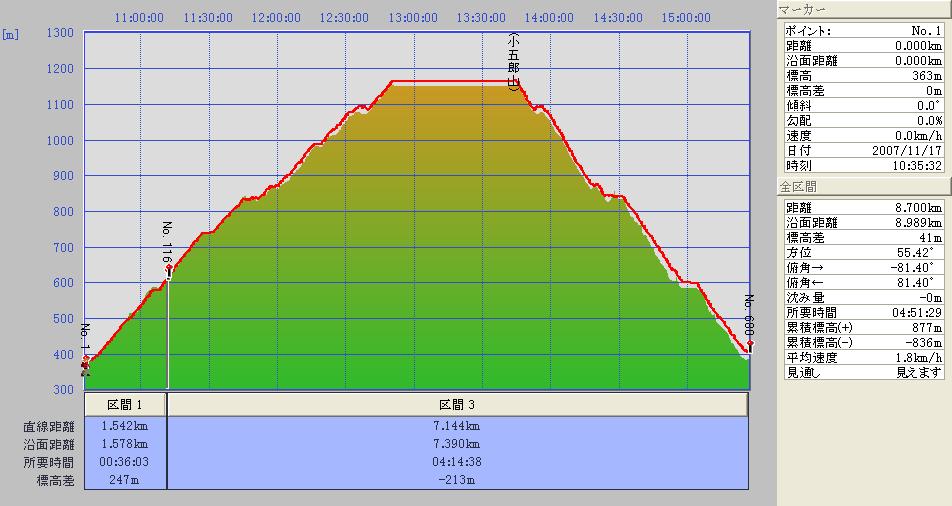Image resolution: width=952 pixels, height=506 pixels.
Task: Select the No. 116 marker on the graph
Action: pos(168,268)
